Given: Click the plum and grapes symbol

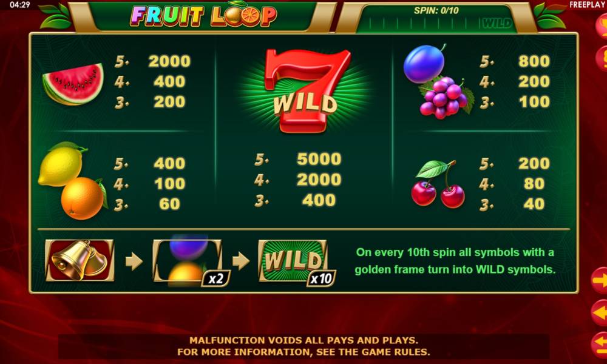Looking at the screenshot, I should 438,81.
